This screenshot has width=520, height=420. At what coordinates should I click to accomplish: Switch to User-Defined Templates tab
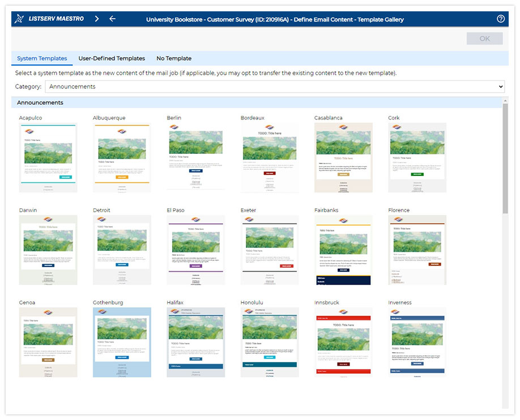click(112, 58)
